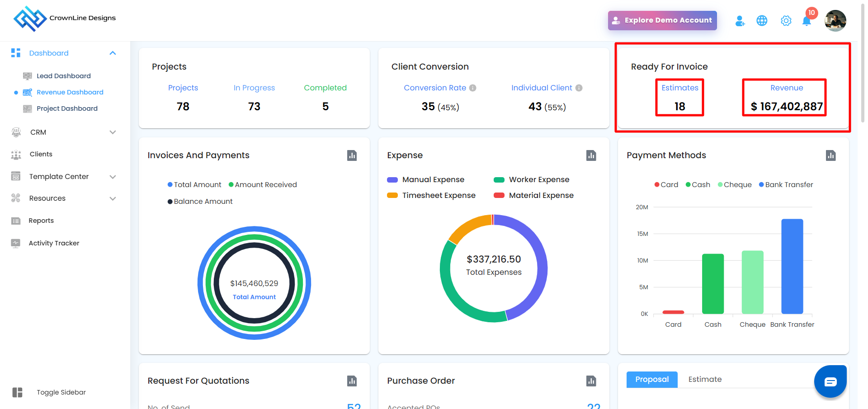Image resolution: width=868 pixels, height=409 pixels.
Task: Click Explore Demo Account button
Action: pyautogui.click(x=662, y=20)
